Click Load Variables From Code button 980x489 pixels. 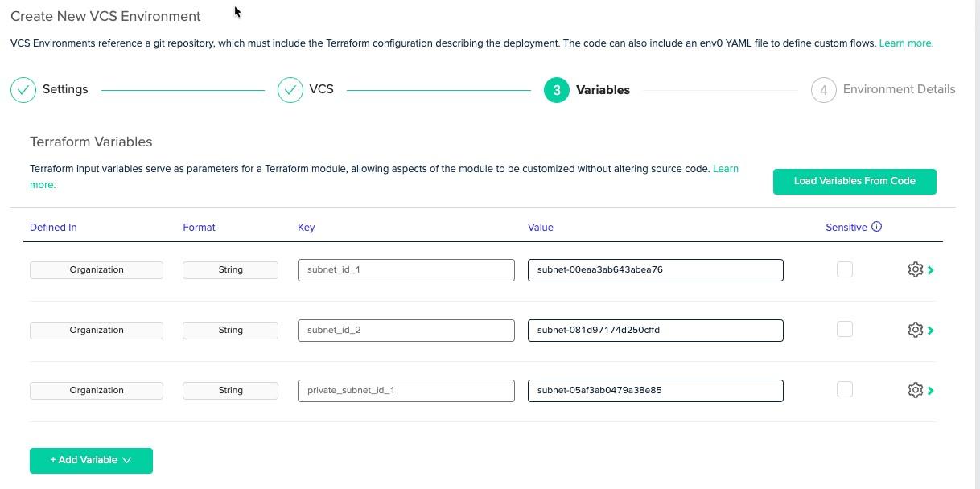click(x=854, y=182)
